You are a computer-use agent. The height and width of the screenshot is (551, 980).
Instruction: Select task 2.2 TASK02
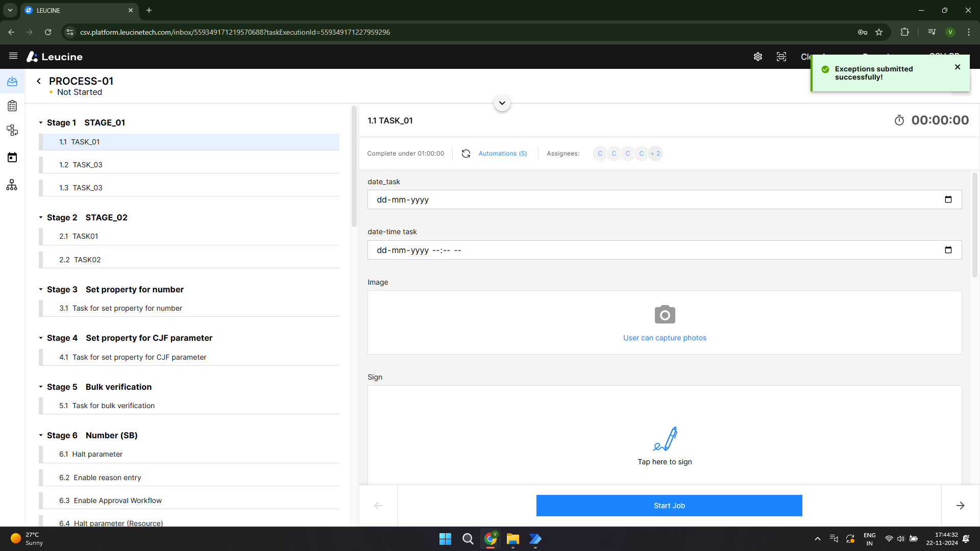(x=189, y=260)
